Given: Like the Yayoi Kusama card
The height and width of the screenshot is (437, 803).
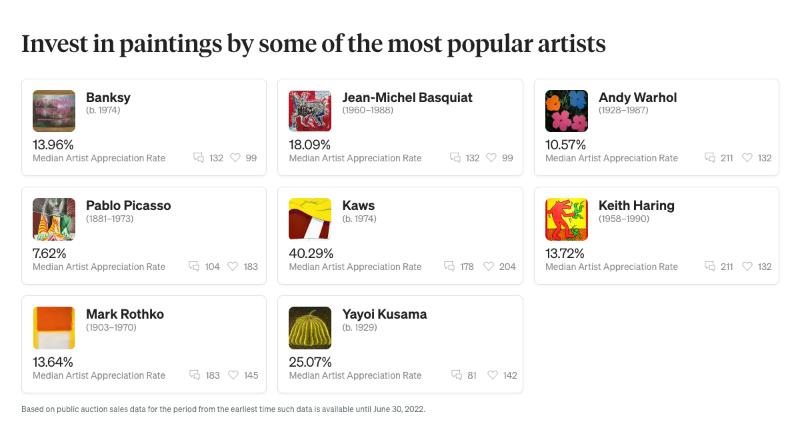Looking at the screenshot, I should click(x=488, y=376).
